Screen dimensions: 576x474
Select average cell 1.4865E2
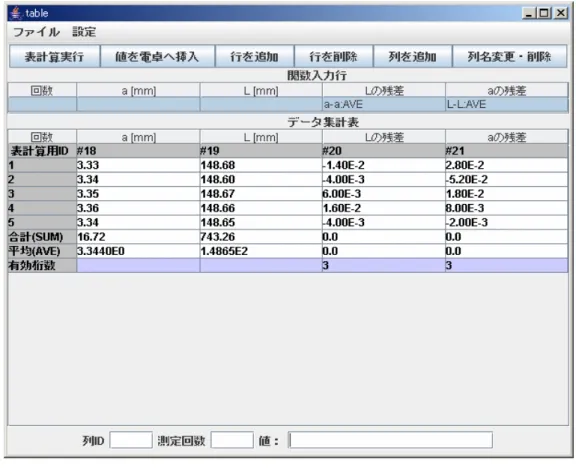[261, 251]
